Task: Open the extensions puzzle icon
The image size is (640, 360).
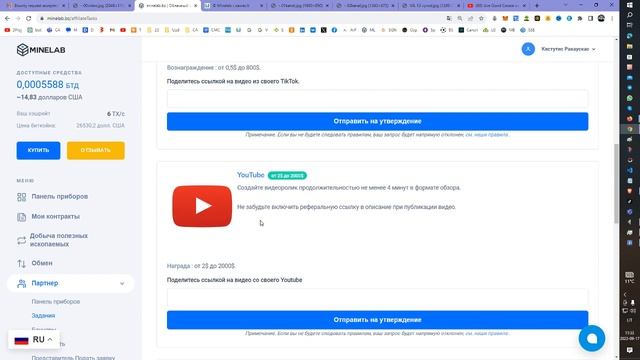Action: click(x=580, y=18)
